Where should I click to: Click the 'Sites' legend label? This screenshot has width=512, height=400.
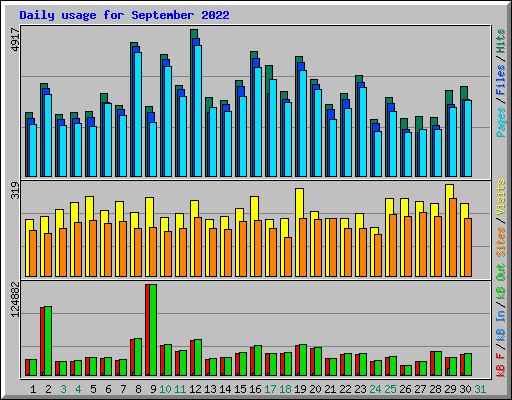(x=501, y=241)
